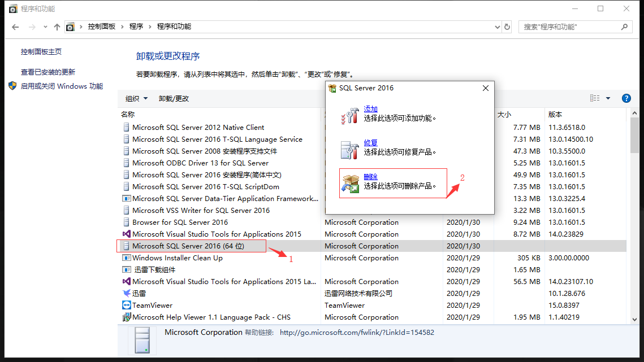644x362 pixels.
Task: Select Microsoft SQL Server 2016 安装程序(简体中文)
Action: 206,175
